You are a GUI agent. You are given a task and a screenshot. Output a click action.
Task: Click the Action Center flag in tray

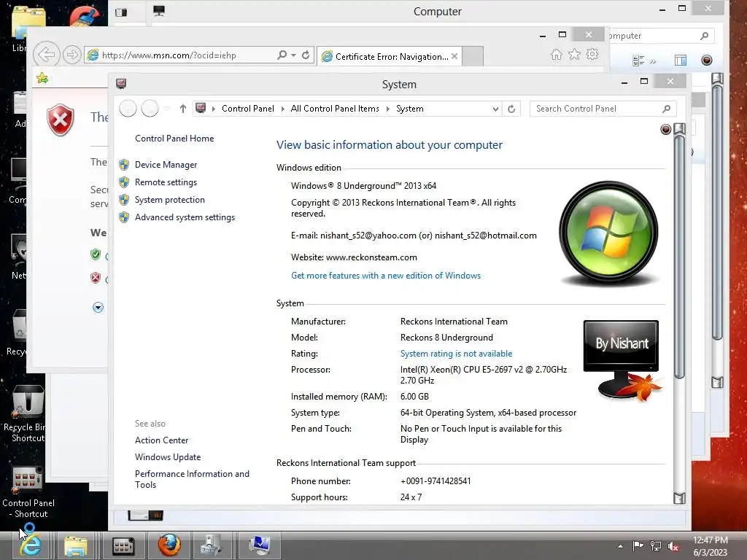[638, 546]
